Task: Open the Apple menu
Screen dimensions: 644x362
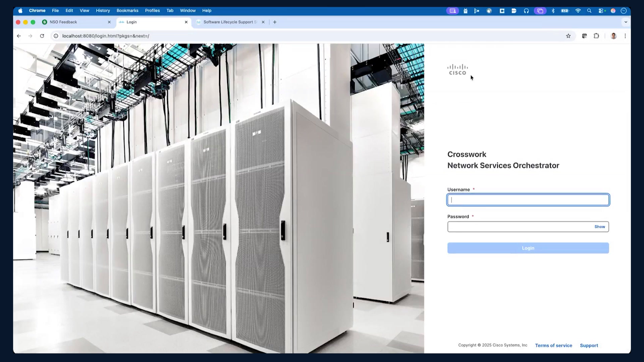Action: pos(20,11)
